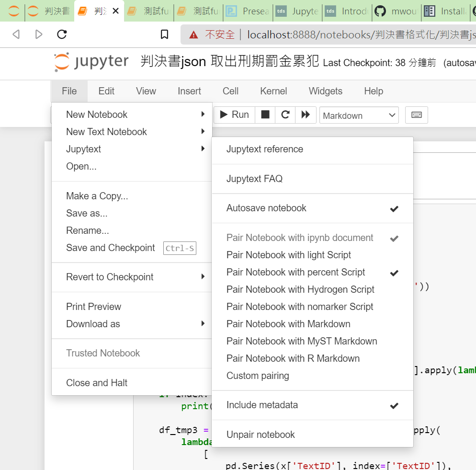Open the Kernel menu
The image size is (476, 470).
(x=273, y=91)
